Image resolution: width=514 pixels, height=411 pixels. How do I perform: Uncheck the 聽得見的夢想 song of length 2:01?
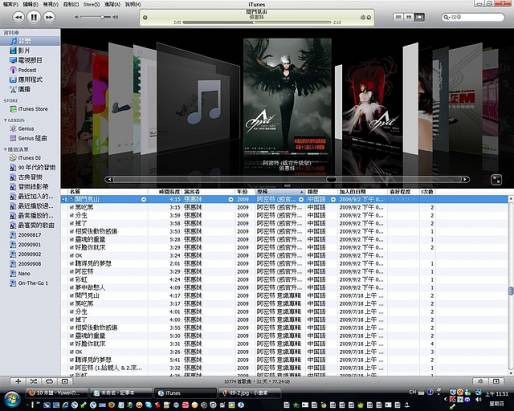[x=71, y=264]
